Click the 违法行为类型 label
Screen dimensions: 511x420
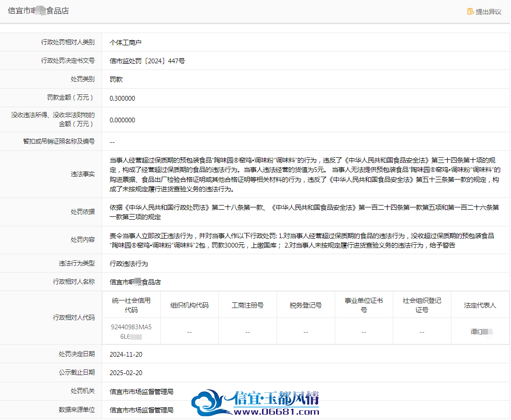coord(77,264)
